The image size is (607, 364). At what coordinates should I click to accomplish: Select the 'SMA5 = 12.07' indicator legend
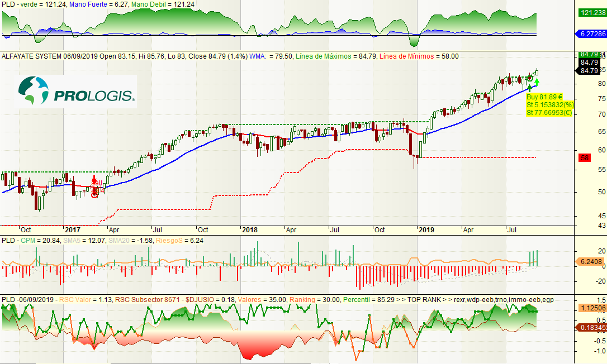coord(84,241)
